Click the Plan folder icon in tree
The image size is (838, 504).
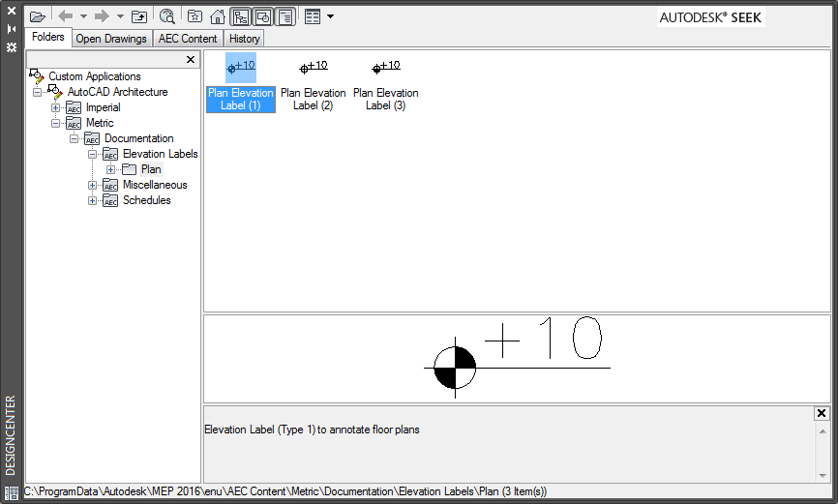[129, 169]
